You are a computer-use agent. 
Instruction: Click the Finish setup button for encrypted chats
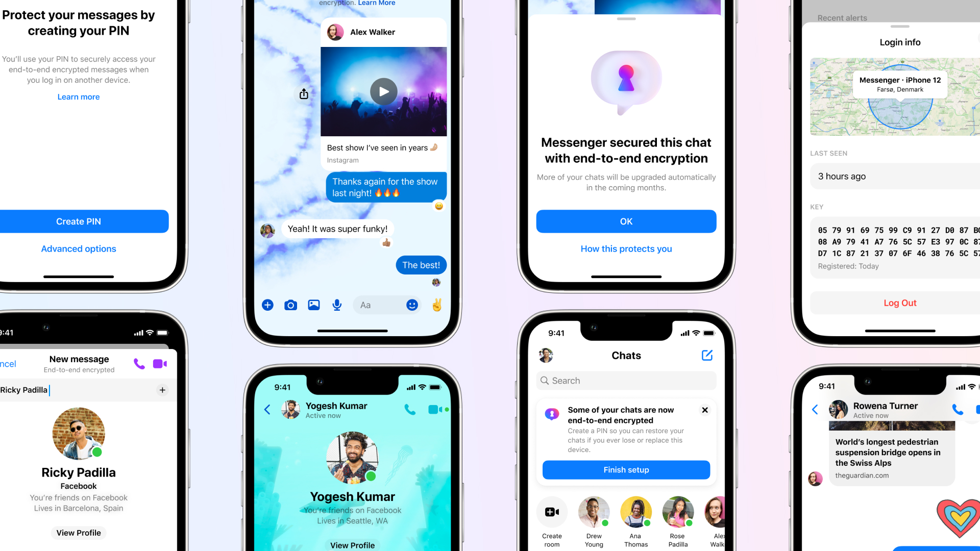coord(625,469)
